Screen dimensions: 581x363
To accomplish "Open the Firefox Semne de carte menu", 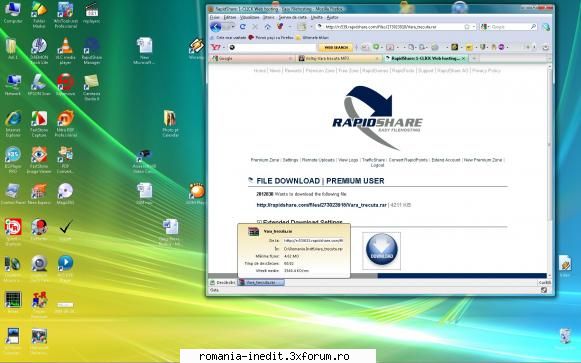I will 292,17.
